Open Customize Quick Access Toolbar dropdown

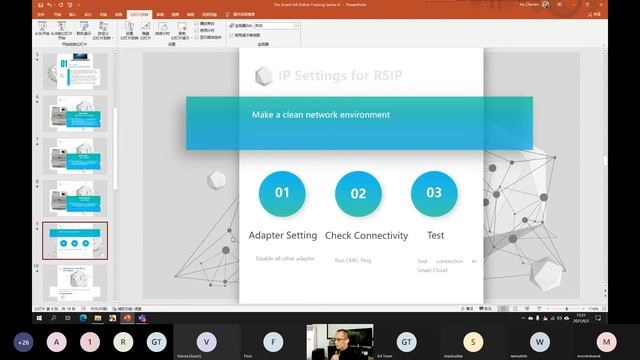78,5
